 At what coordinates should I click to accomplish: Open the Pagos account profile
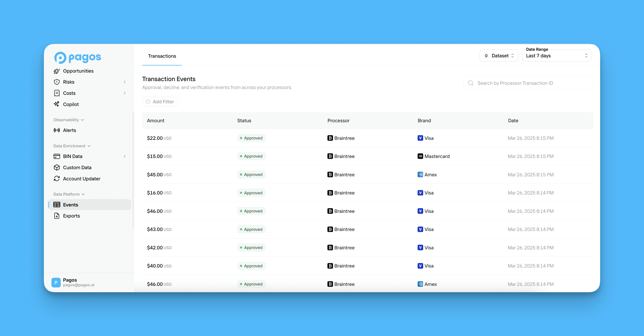(73, 282)
